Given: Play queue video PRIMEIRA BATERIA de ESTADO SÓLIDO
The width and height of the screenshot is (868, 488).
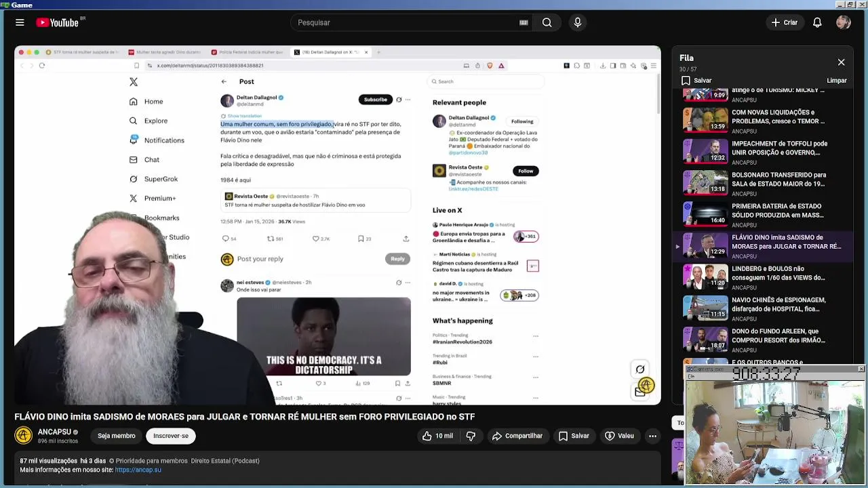Looking at the screenshot, I should (764, 214).
